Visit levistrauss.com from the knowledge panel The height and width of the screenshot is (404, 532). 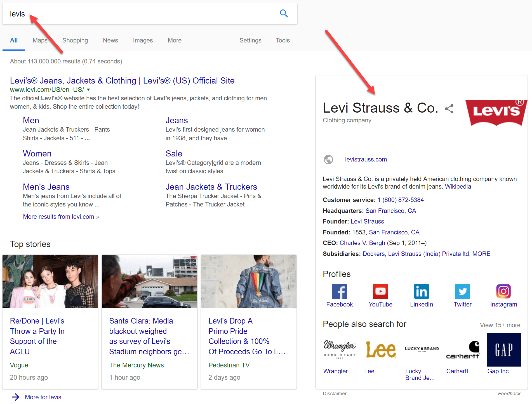366,160
